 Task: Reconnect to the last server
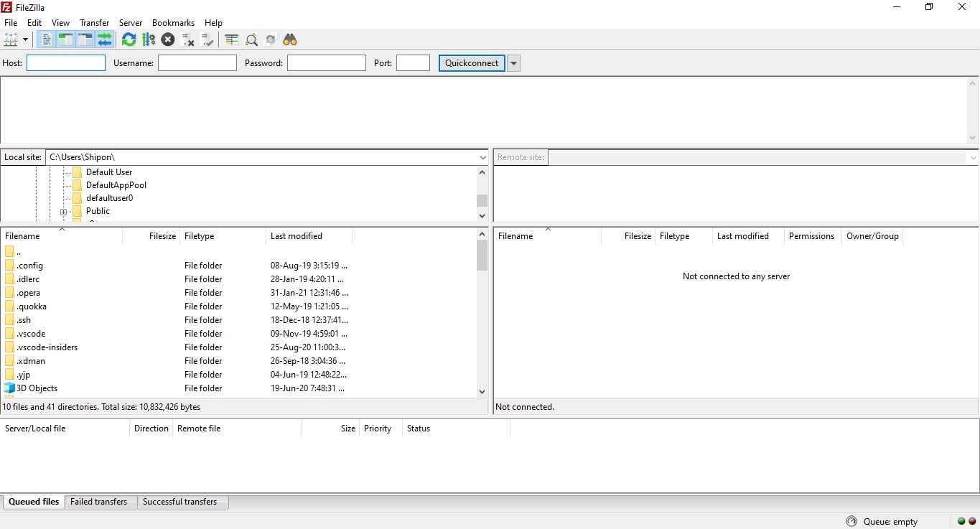pyautogui.click(x=207, y=39)
